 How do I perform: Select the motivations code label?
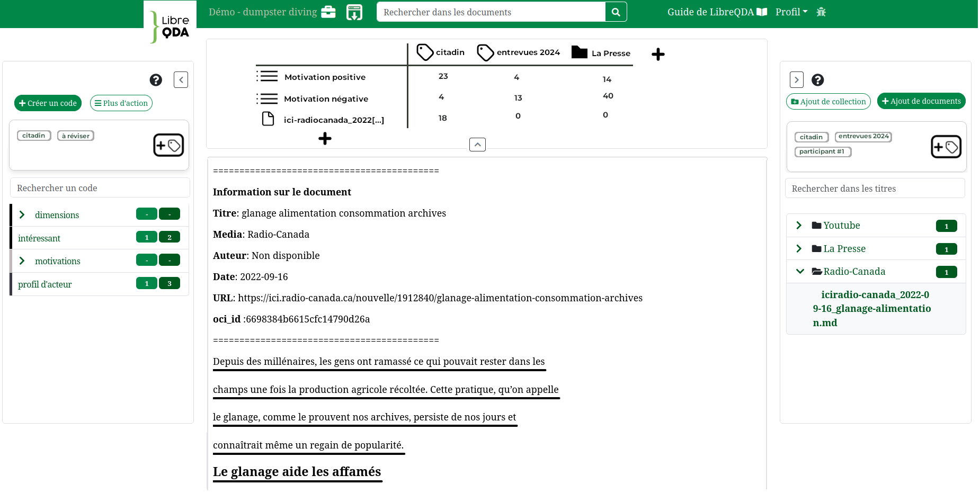[x=58, y=261]
